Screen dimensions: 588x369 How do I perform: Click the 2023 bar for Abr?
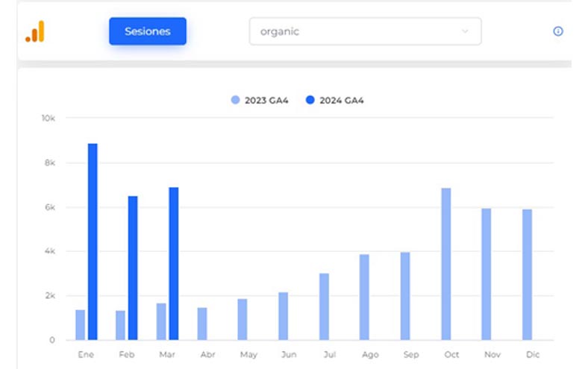click(x=202, y=324)
